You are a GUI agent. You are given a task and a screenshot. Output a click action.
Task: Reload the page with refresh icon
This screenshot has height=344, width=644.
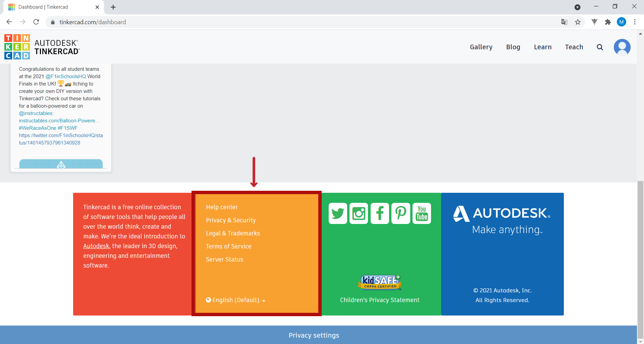click(x=36, y=22)
